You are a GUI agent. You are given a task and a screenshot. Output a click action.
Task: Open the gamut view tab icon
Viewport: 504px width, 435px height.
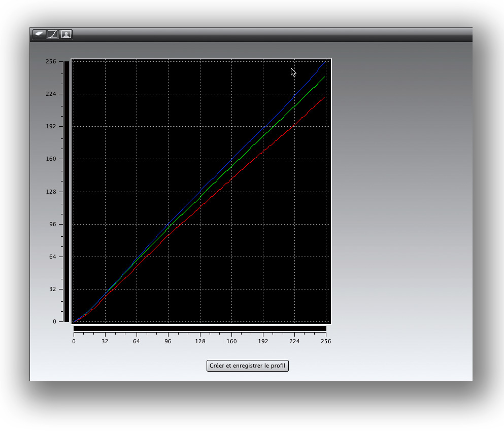coord(39,34)
